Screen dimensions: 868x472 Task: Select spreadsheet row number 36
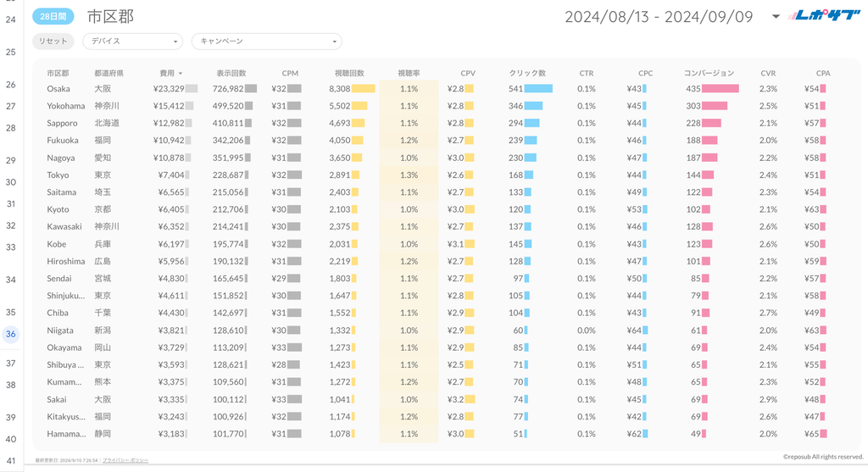pyautogui.click(x=11, y=334)
